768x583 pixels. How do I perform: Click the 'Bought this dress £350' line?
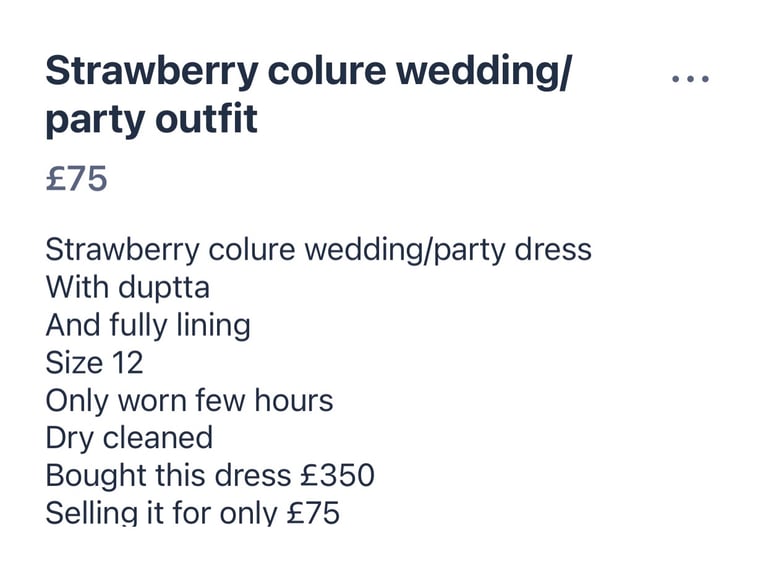coord(210,476)
